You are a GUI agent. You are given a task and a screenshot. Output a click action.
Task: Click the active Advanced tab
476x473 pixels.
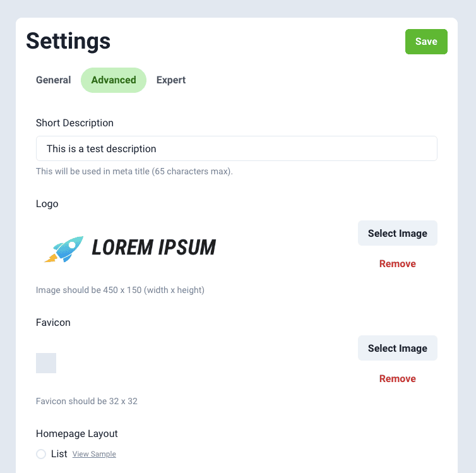click(114, 80)
